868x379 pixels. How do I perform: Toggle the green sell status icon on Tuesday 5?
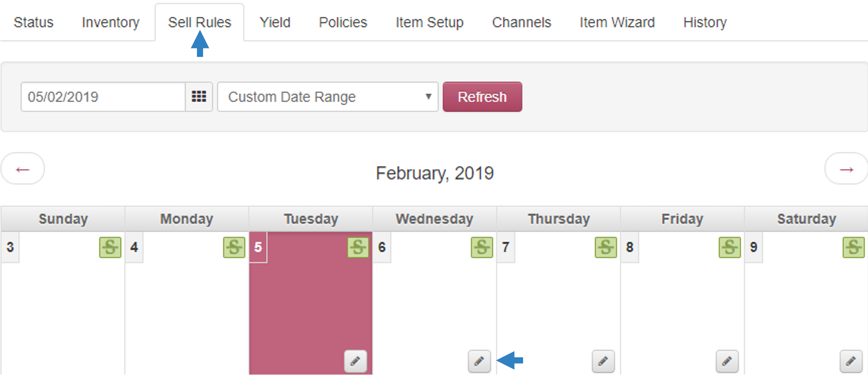tap(358, 247)
